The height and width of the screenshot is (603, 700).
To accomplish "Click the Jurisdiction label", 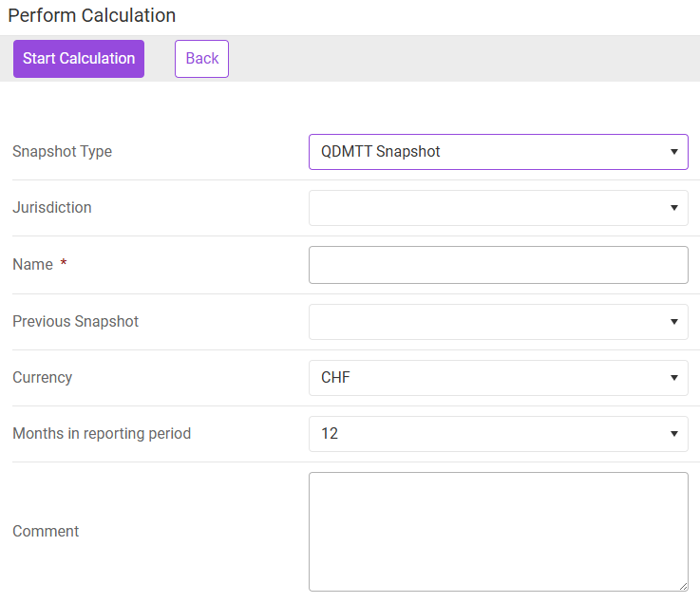I will tap(52, 208).
